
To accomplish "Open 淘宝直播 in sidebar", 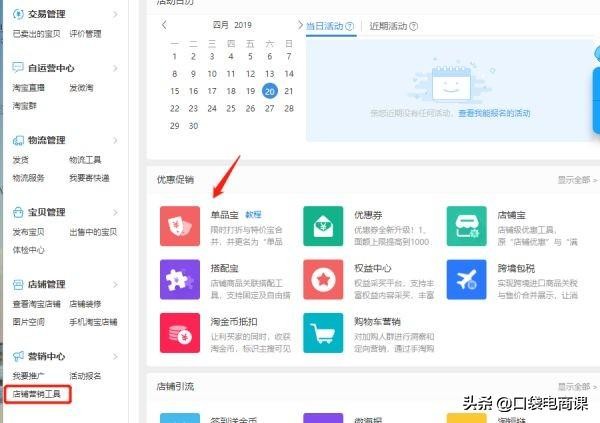I will click(x=28, y=88).
